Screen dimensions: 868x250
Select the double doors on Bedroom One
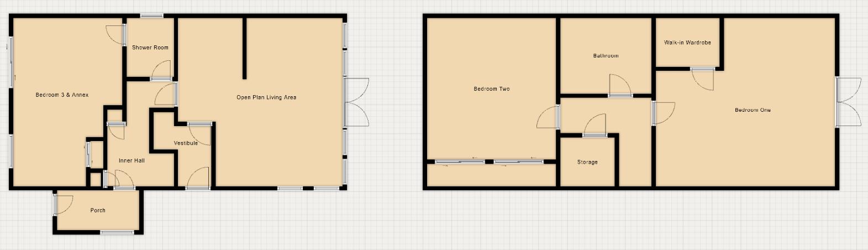[x=848, y=102]
